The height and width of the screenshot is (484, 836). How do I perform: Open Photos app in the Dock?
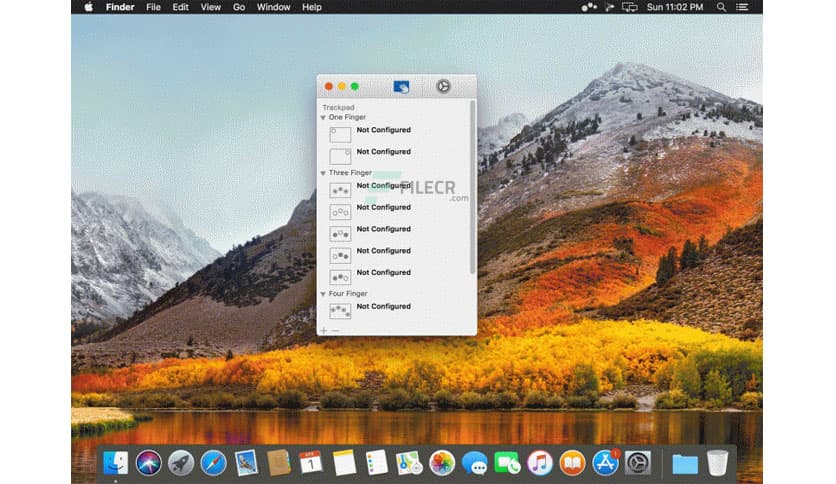click(x=442, y=462)
